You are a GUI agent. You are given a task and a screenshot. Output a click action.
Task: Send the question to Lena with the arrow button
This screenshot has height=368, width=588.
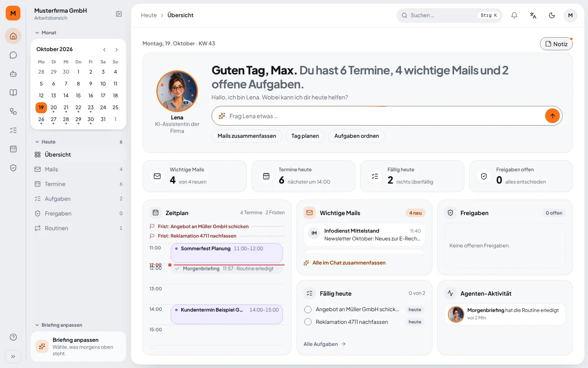[552, 116]
